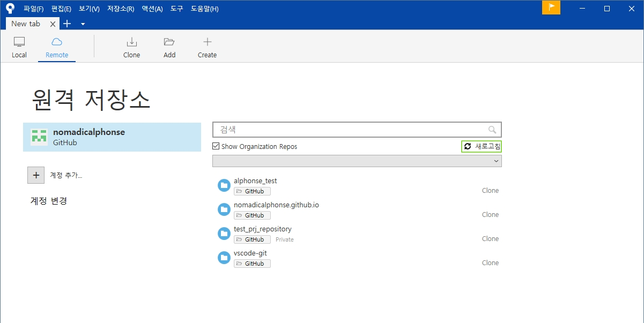
Task: Select vscode-git repository name
Action: [x=250, y=253]
